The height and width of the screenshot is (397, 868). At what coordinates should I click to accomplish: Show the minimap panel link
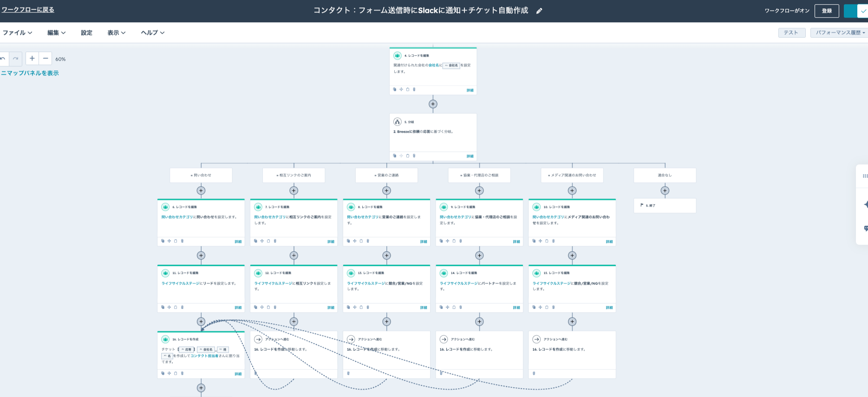pyautogui.click(x=30, y=73)
